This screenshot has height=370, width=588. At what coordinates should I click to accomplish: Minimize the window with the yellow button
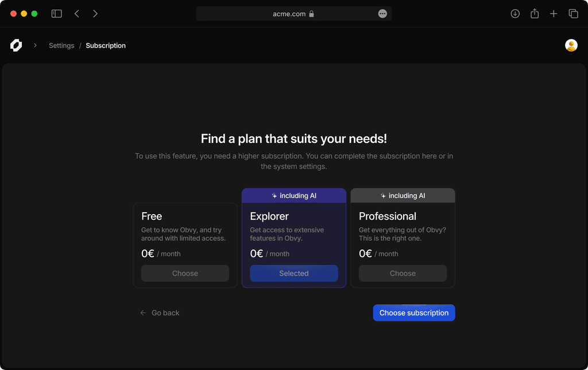coord(24,14)
